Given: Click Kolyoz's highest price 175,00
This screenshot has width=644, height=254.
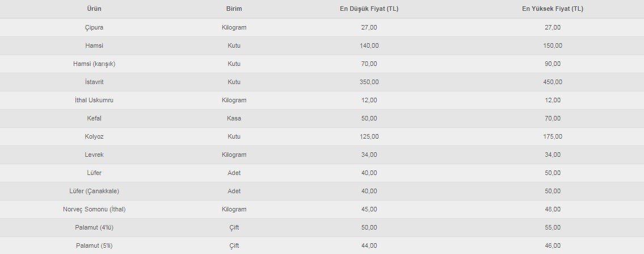Looking at the screenshot, I should 552,136.
